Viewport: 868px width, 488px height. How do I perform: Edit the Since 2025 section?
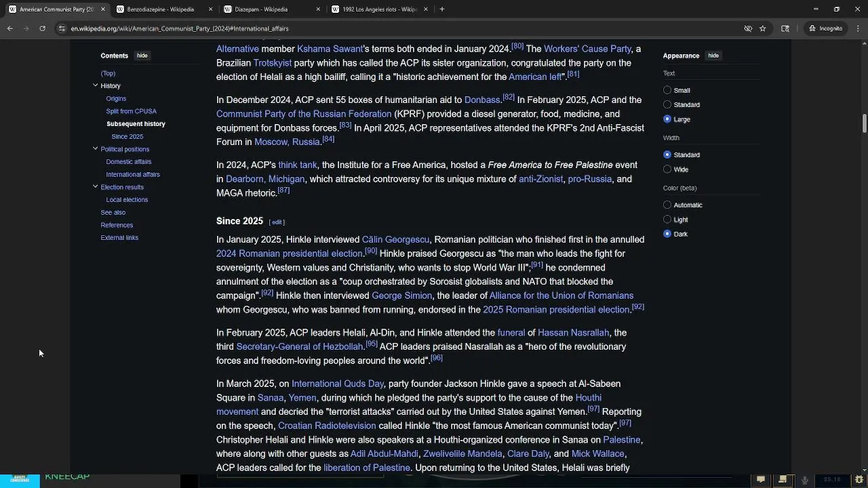click(x=277, y=222)
